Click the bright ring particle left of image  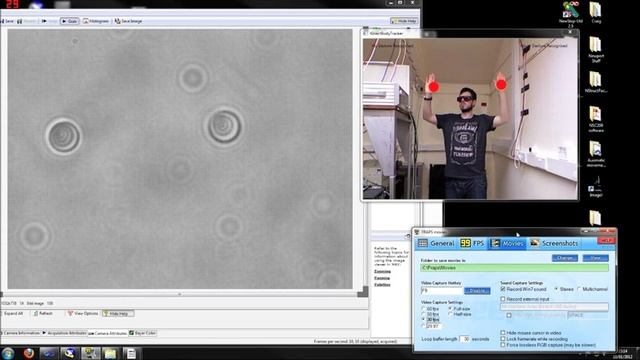(x=63, y=136)
